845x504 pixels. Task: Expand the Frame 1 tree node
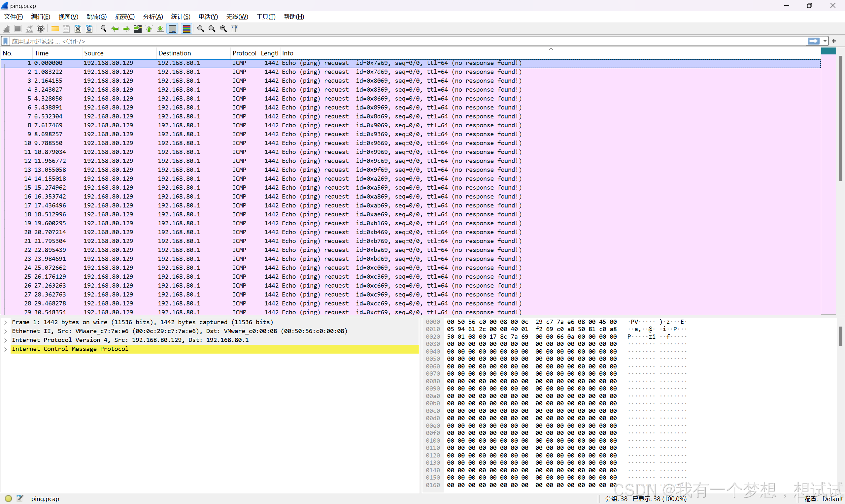pos(5,322)
